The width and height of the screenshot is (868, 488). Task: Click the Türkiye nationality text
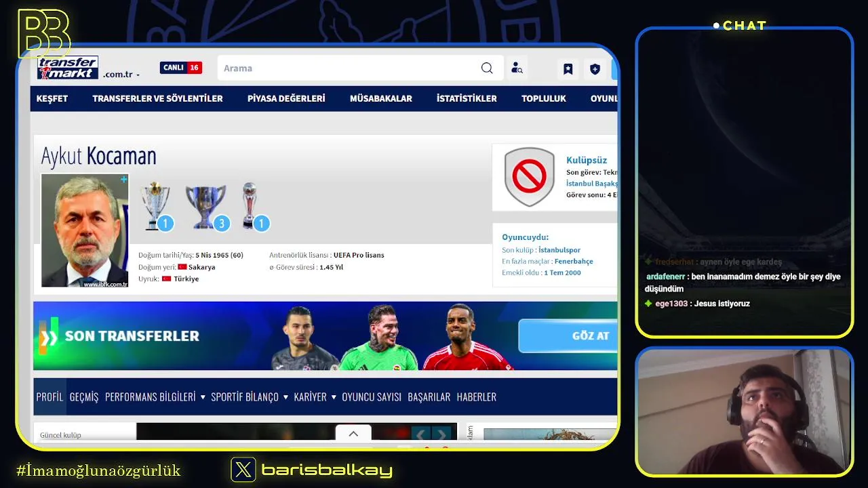click(x=186, y=279)
